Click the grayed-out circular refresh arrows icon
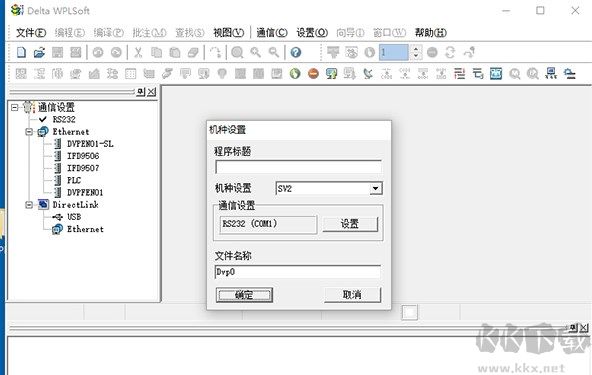592x375 pixels. (x=450, y=52)
